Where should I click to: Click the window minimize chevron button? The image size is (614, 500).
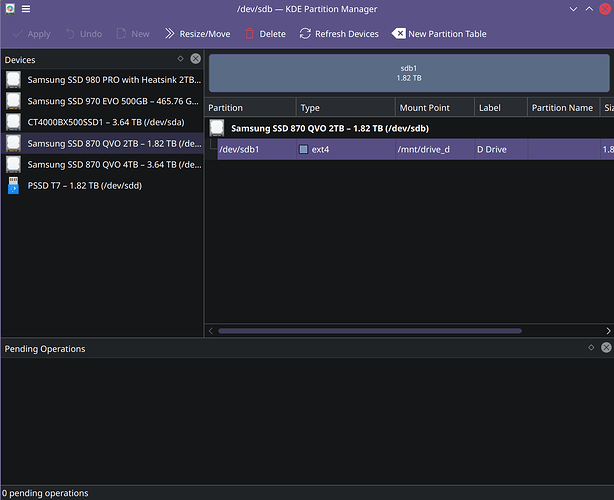[573, 9]
